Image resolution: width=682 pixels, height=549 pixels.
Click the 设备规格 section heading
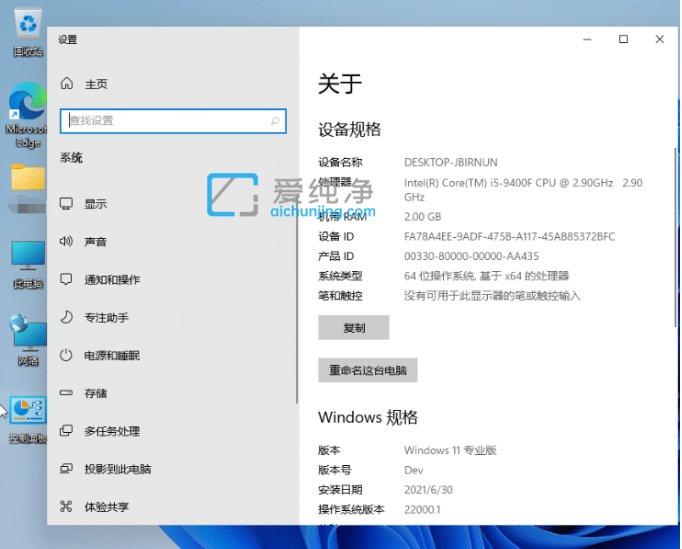[349, 129]
